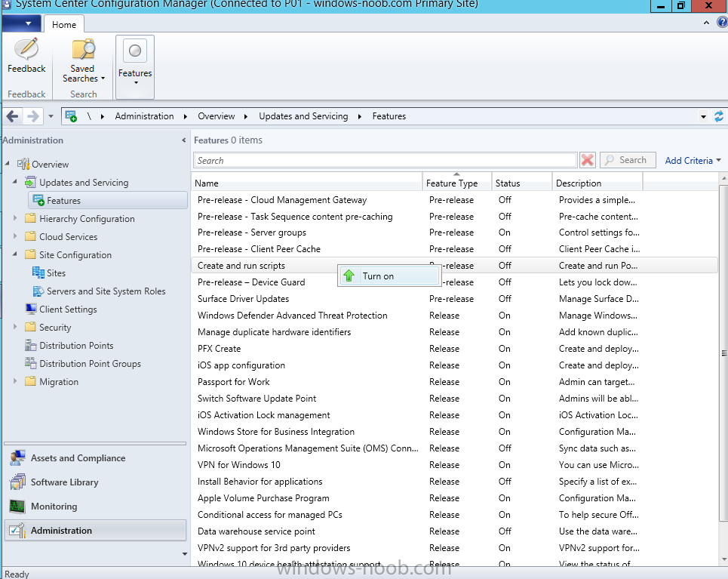The image size is (728, 579).
Task: Click the Distribution Point Groups icon
Action: (31, 363)
